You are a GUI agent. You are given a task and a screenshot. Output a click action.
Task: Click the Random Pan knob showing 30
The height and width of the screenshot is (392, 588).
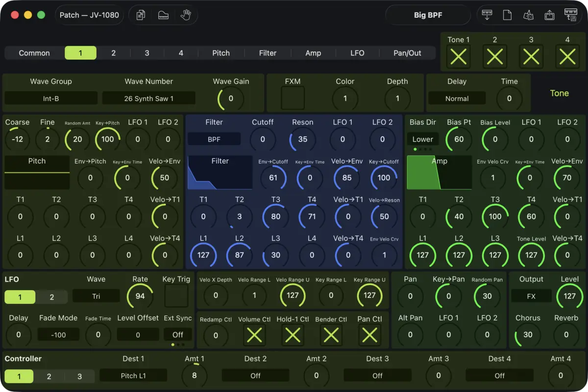pos(487,296)
